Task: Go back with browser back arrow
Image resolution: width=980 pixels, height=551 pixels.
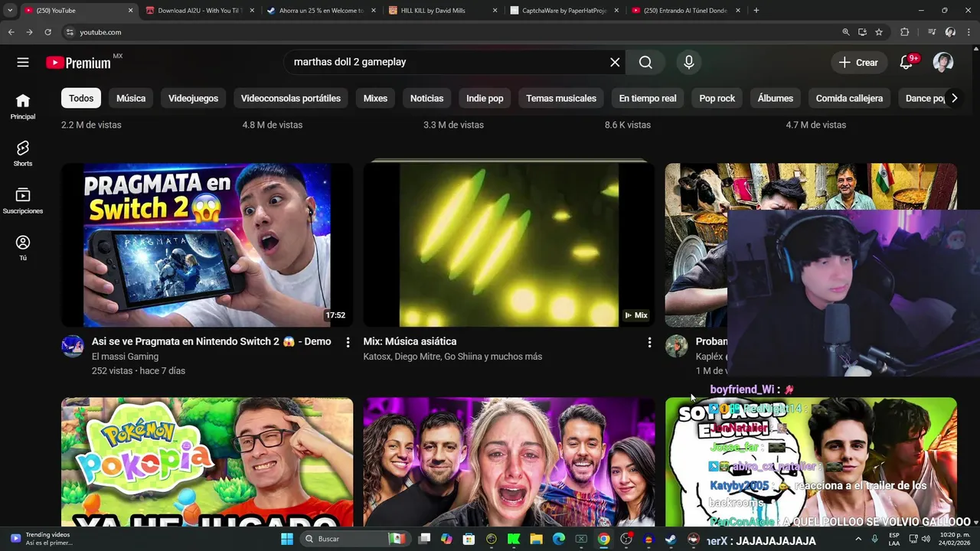Action: coord(11,32)
